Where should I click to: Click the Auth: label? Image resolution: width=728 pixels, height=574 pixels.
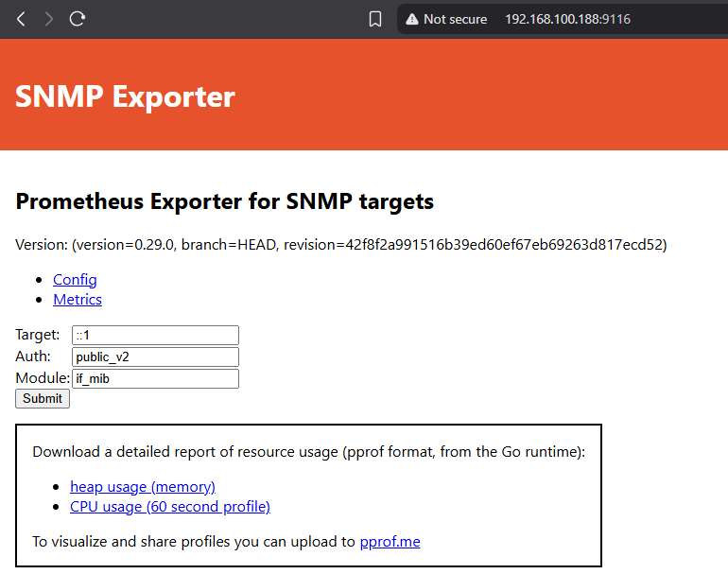pyautogui.click(x=33, y=357)
